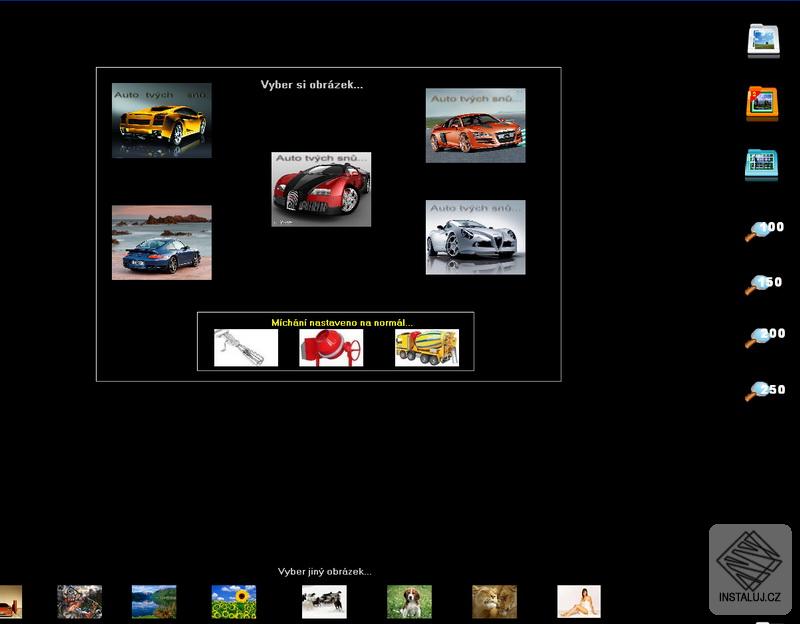Screen dimensions: 800x624
Task: Pick the lions thumbnail
Action: 494,602
